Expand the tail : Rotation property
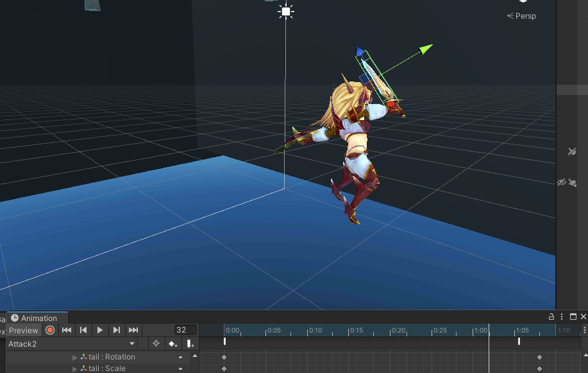This screenshot has width=588, height=373. click(x=74, y=357)
